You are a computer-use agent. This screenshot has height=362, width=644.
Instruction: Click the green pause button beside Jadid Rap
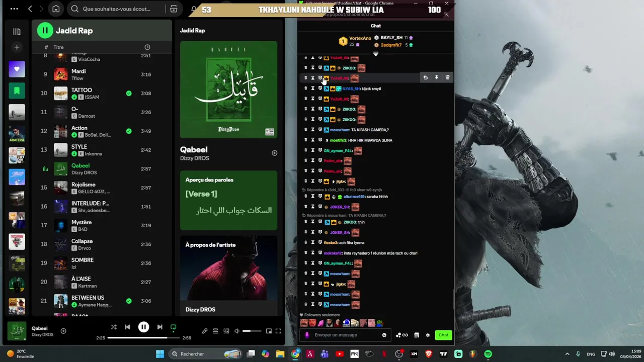pos(45,31)
